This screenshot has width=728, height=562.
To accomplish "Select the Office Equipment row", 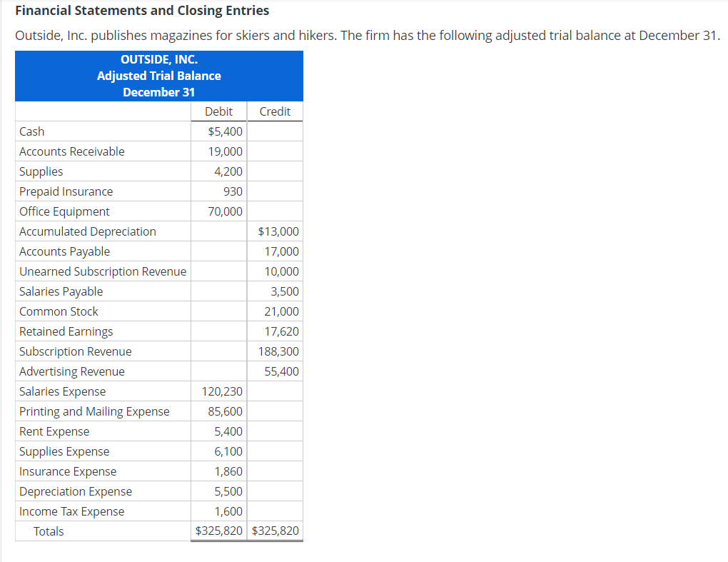I will tap(62, 211).
